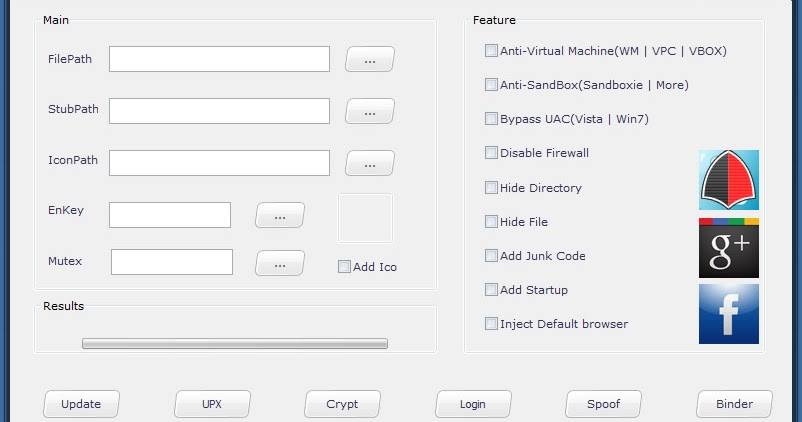Browse for StubPath with ellipsis button
This screenshot has width=802, height=422.
(x=370, y=111)
